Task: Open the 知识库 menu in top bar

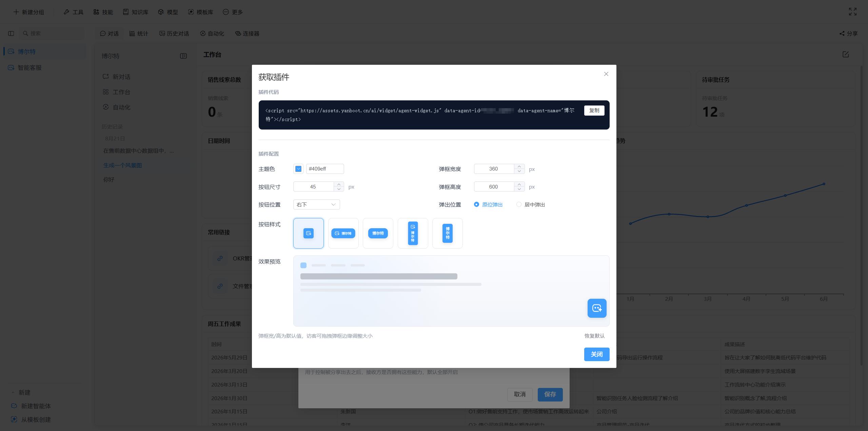Action: (x=136, y=12)
